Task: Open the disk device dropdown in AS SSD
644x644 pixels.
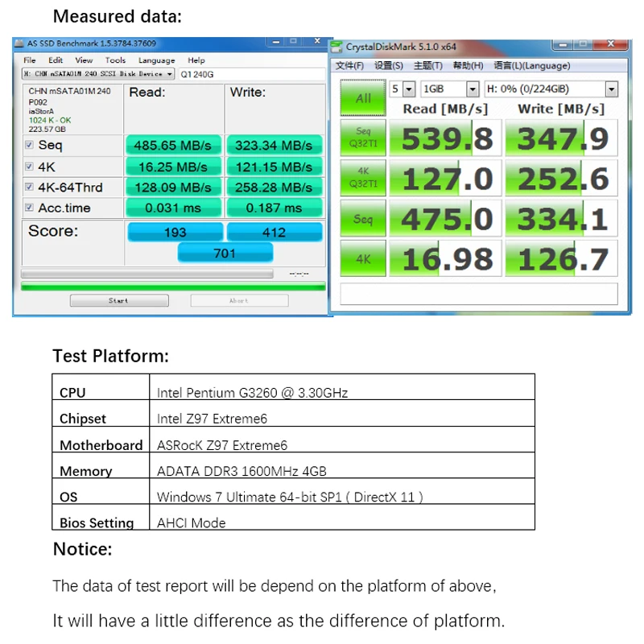Action: 98,74
